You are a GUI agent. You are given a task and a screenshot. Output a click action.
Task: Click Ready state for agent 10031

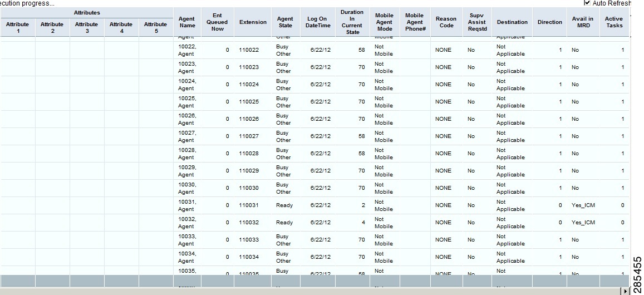pyautogui.click(x=284, y=205)
